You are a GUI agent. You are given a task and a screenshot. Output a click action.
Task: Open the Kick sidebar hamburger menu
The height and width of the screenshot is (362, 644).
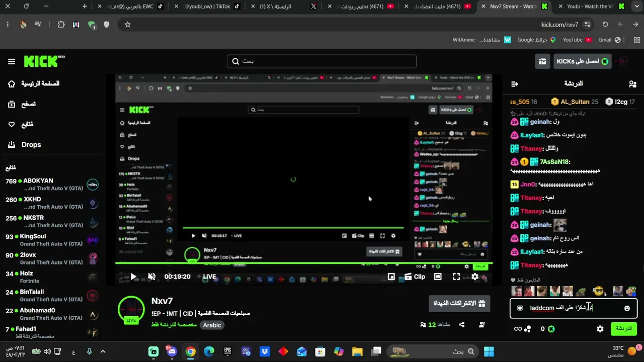(x=12, y=61)
